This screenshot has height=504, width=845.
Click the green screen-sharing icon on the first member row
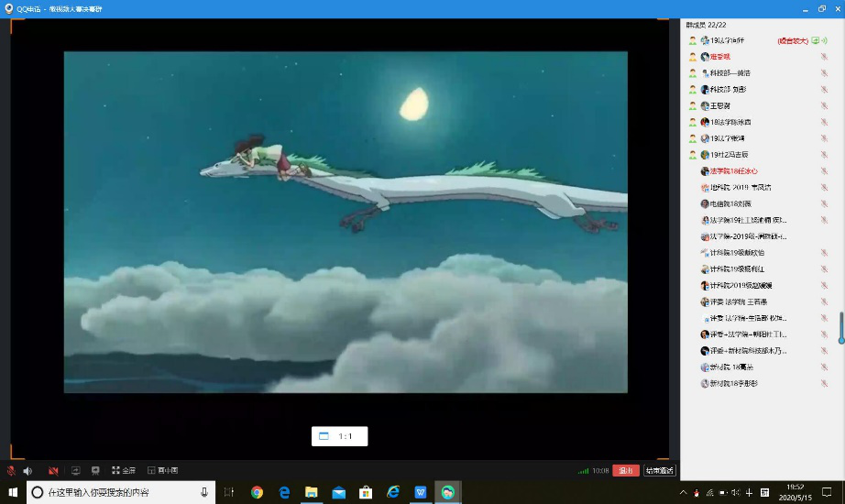[x=816, y=40]
